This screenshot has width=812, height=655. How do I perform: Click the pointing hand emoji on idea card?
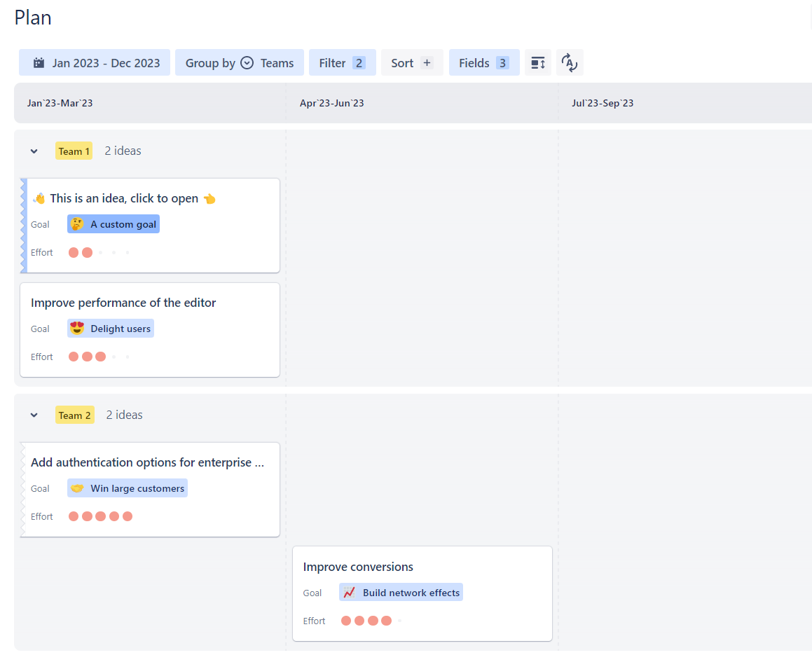click(x=209, y=199)
